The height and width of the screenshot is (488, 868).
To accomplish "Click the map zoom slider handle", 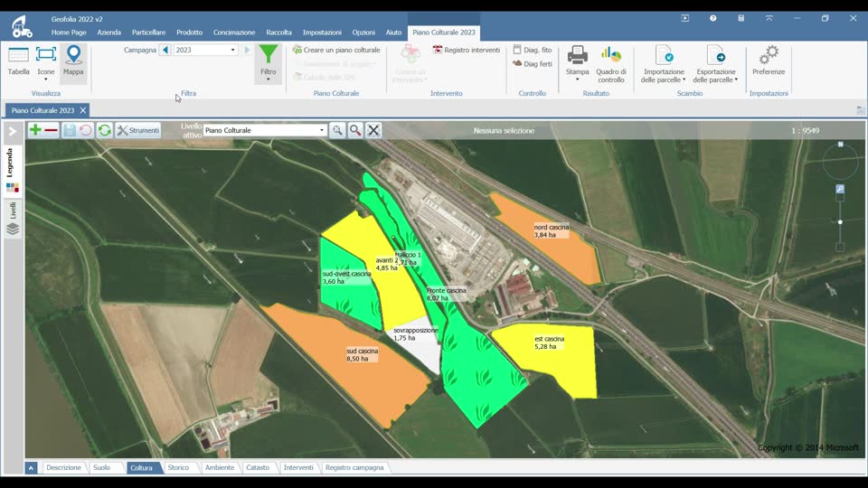I will pos(840,222).
